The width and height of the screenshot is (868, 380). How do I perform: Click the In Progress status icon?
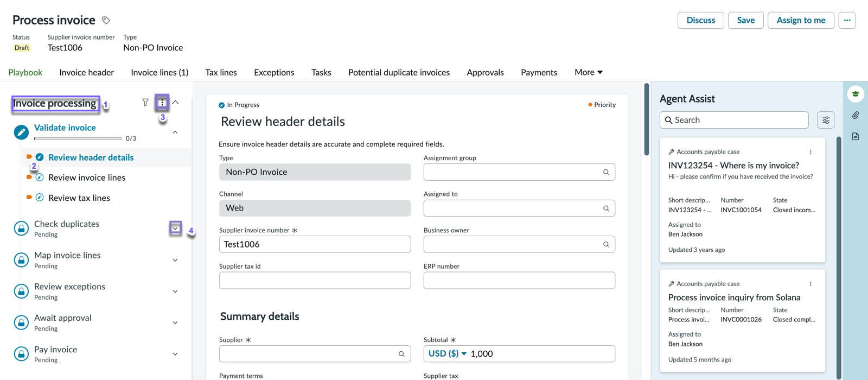pyautogui.click(x=221, y=105)
